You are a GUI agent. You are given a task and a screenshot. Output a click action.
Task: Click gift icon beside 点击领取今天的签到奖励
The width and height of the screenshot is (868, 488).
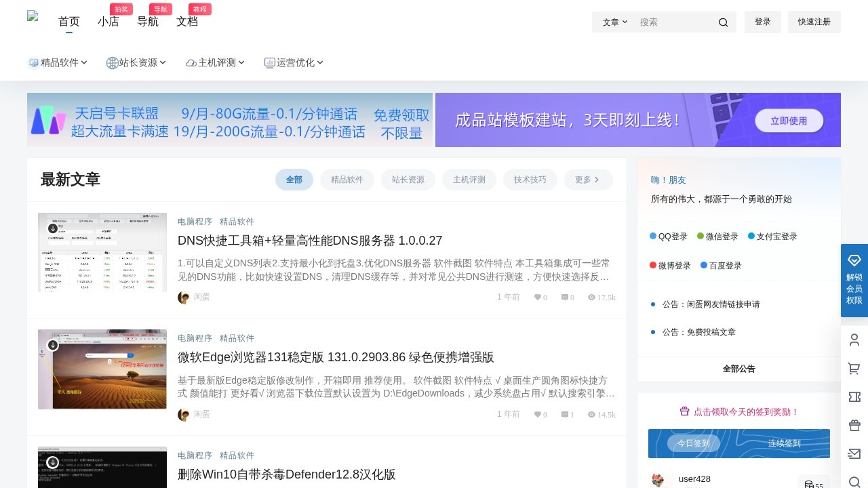coord(684,411)
